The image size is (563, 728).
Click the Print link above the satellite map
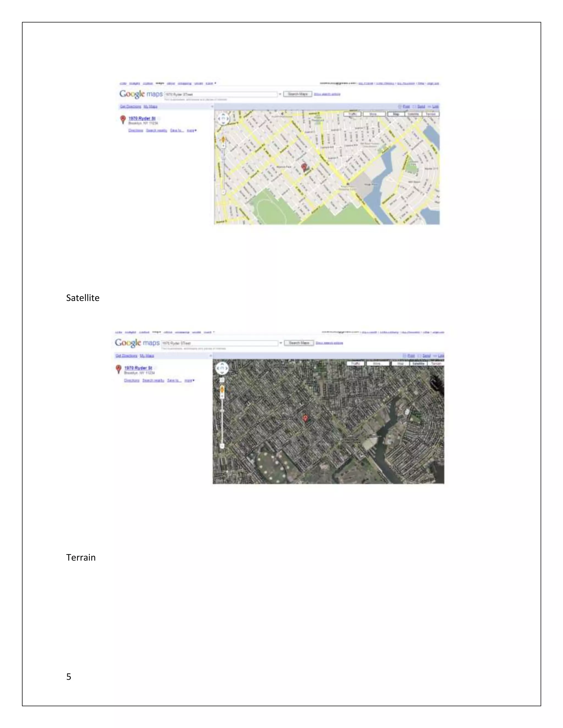click(411, 356)
